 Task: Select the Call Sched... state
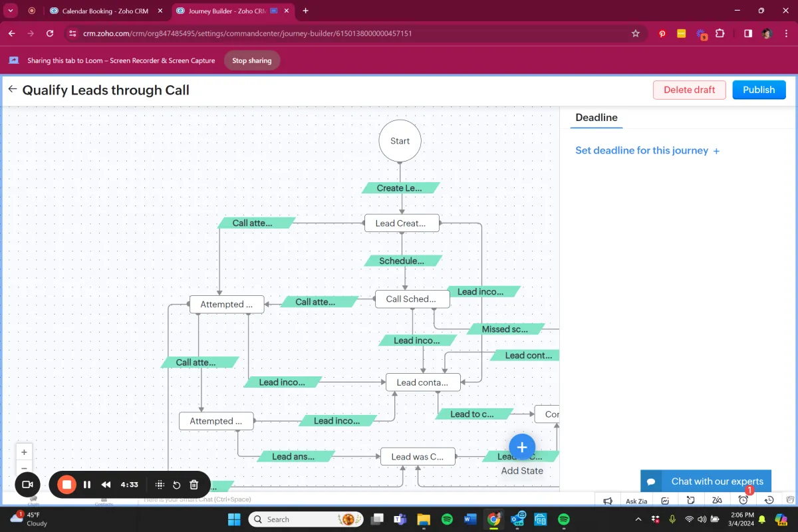(412, 299)
